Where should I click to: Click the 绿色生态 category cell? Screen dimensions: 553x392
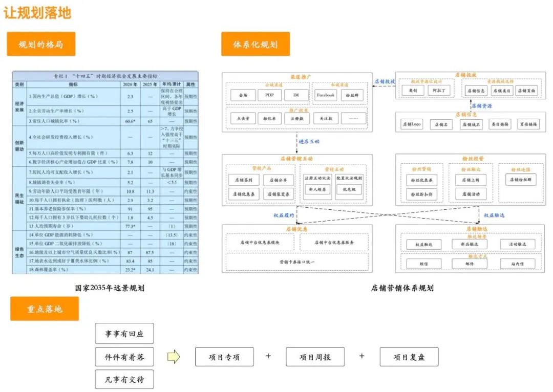pos(19,252)
